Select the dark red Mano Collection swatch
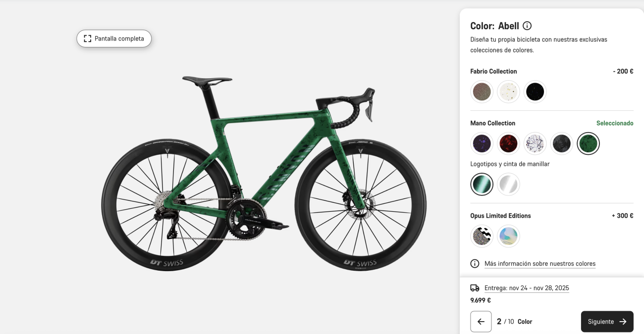Image resolution: width=644 pixels, height=334 pixels. tap(508, 143)
